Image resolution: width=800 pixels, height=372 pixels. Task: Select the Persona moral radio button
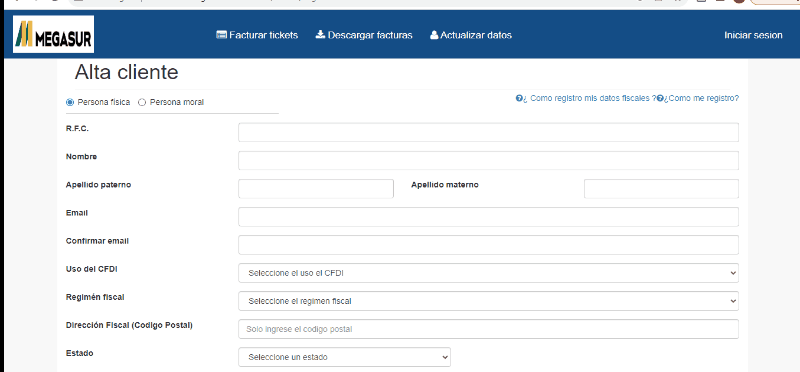(x=142, y=102)
